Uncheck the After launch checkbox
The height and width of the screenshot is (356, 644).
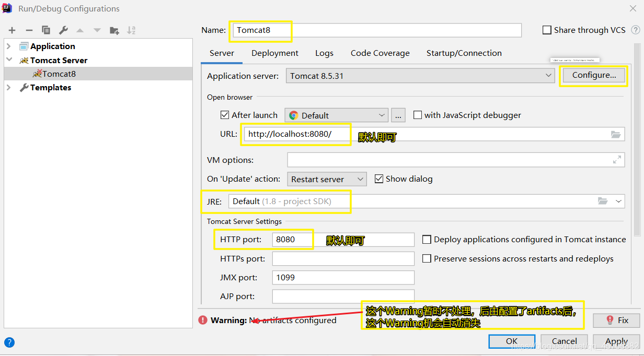(x=225, y=115)
